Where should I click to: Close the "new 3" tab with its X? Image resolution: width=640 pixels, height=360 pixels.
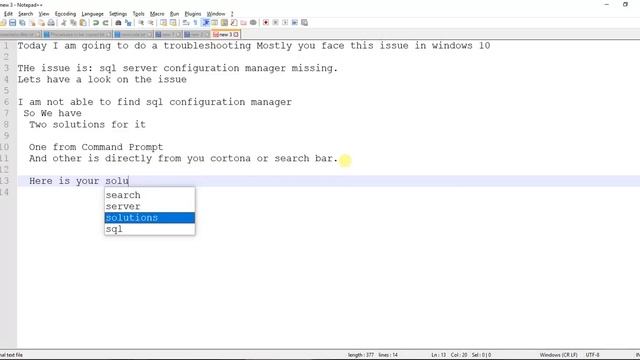236,35
